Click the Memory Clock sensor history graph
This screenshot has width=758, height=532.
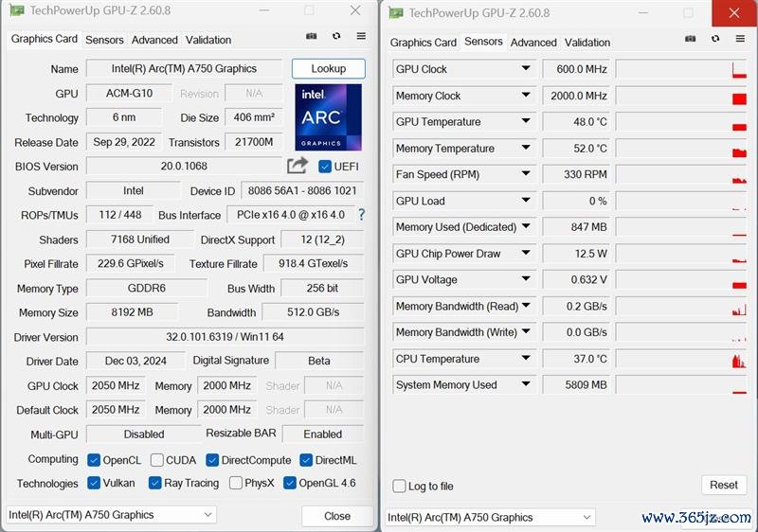click(x=681, y=96)
